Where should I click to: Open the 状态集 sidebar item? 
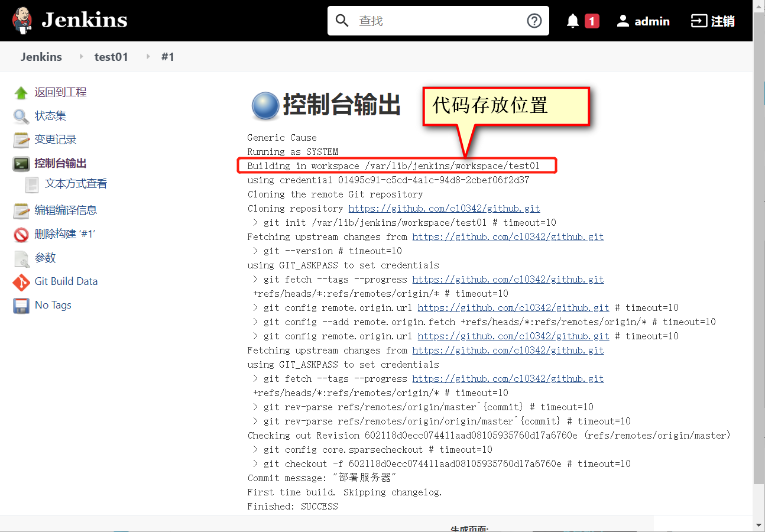pos(50,116)
